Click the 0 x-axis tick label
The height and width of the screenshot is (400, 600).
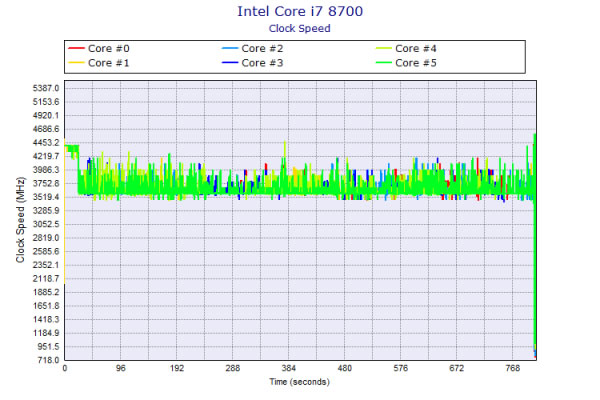65,368
